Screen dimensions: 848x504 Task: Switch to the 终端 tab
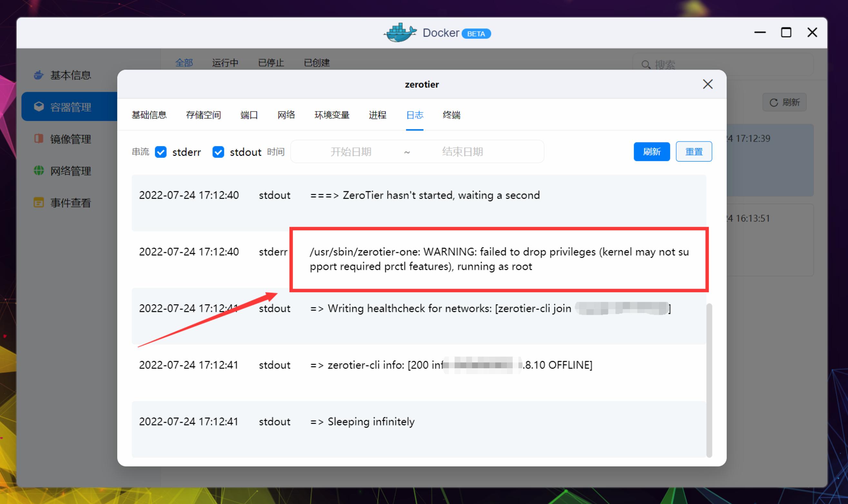coord(451,115)
